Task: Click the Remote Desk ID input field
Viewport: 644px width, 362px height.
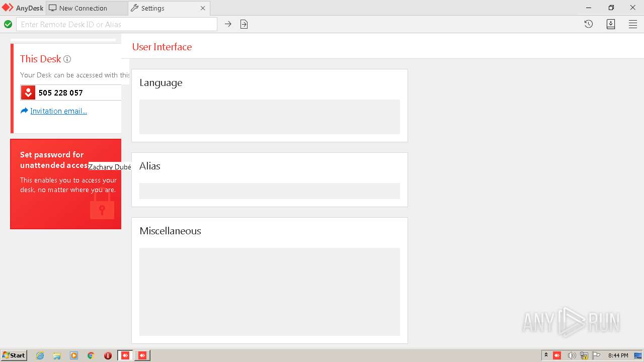Action: (x=117, y=24)
